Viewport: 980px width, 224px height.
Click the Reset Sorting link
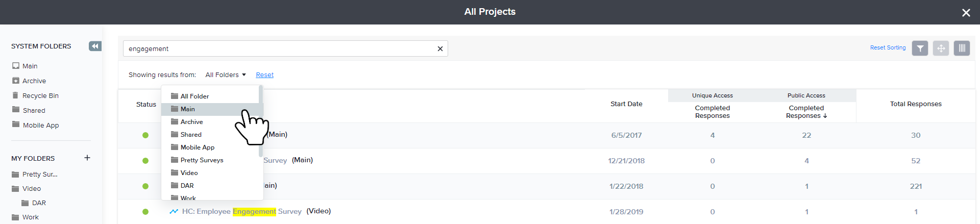[x=888, y=48]
